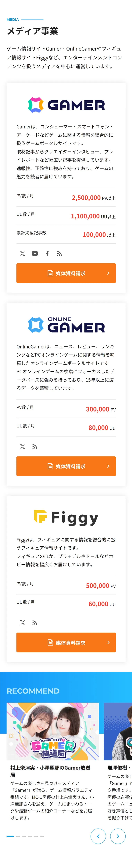Go to the next recommend carousel slide
The width and height of the screenshot is (132, 868).
click(x=118, y=836)
